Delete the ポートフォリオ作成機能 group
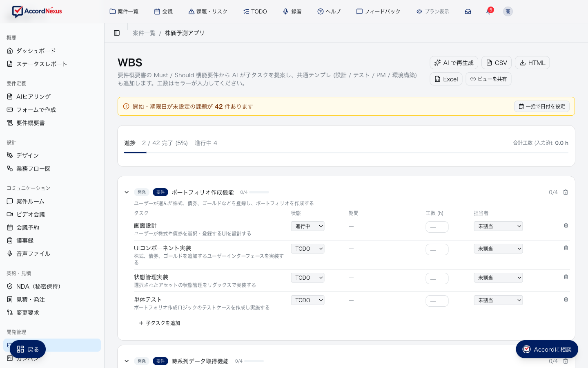This screenshot has height=368, width=588. [x=566, y=192]
